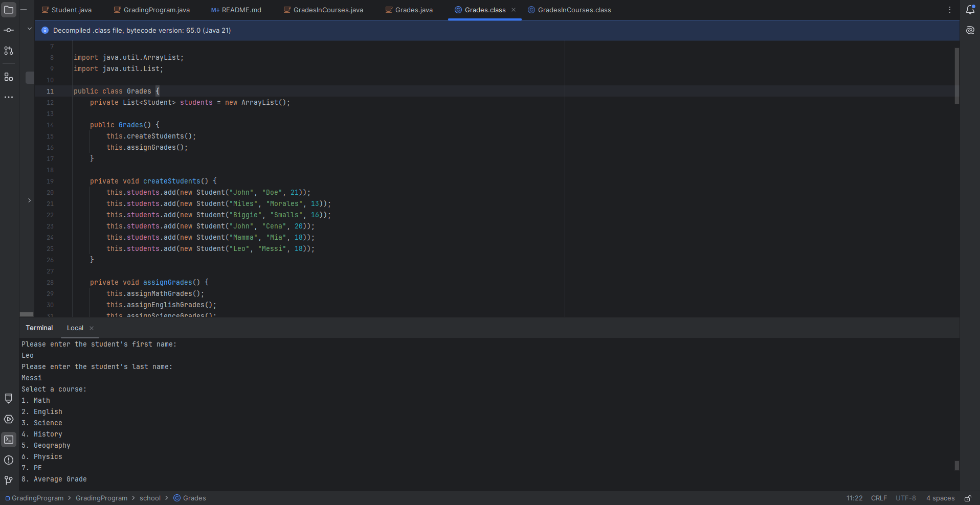The image size is (980, 505).
Task: Toggle the Terminal tool window icon
Action: point(9,440)
